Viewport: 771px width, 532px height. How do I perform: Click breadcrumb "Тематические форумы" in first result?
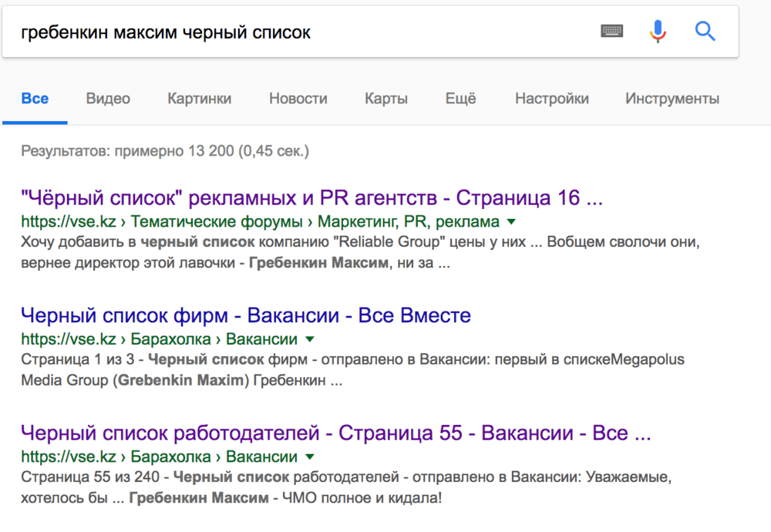pos(217,222)
